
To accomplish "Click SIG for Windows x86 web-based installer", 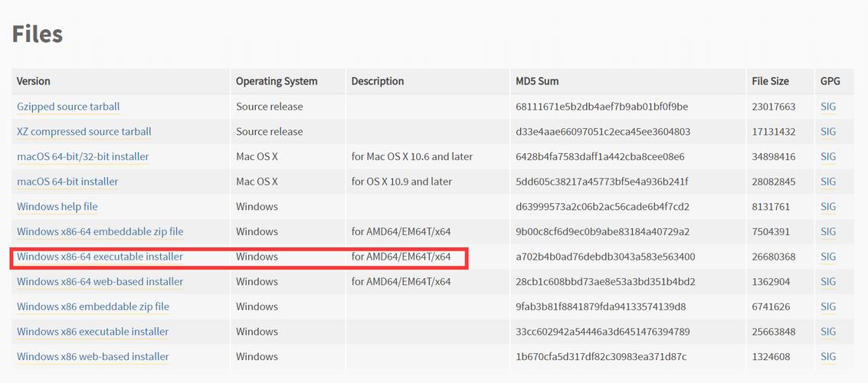I will click(828, 356).
